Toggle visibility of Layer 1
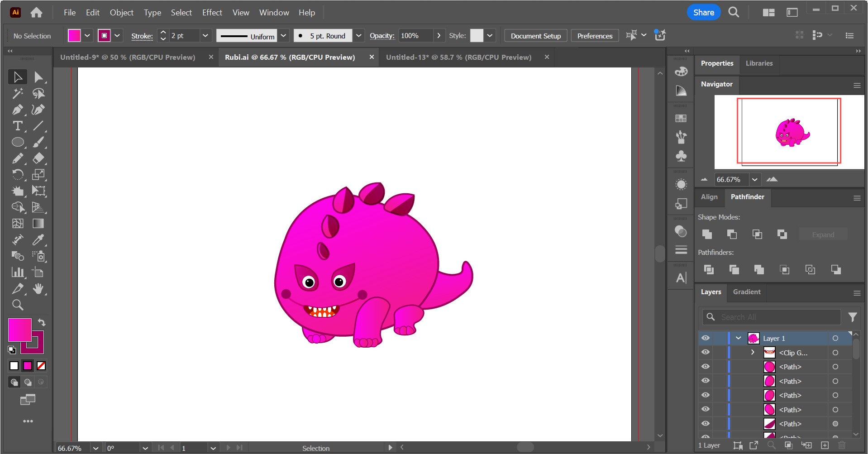The height and width of the screenshot is (454, 868). click(x=706, y=338)
